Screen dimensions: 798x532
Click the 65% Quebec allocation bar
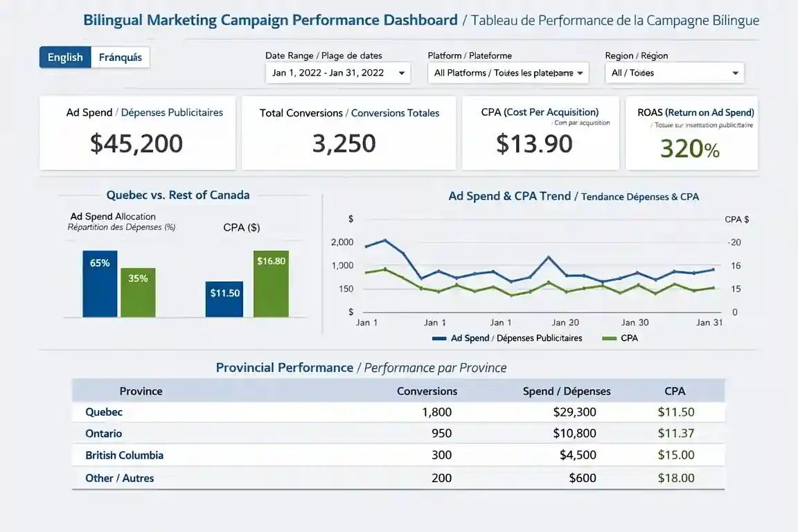(x=99, y=282)
